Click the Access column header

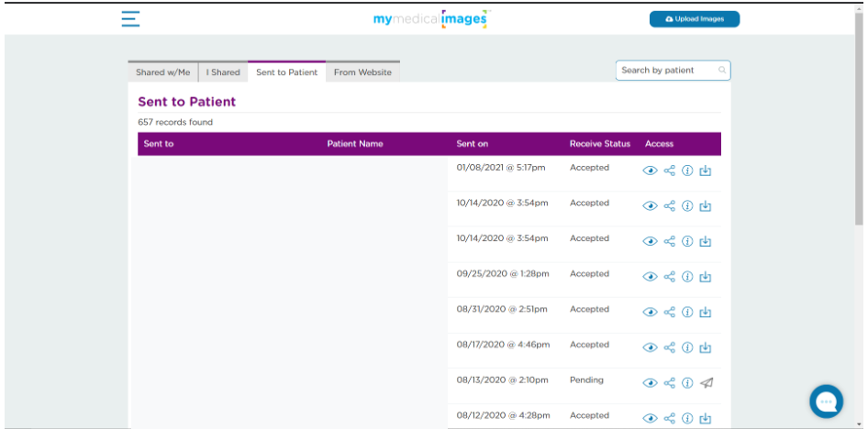[660, 144]
